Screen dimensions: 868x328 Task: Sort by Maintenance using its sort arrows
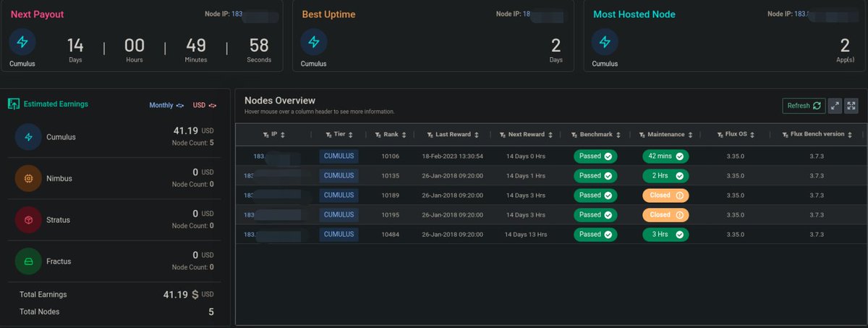(692, 135)
